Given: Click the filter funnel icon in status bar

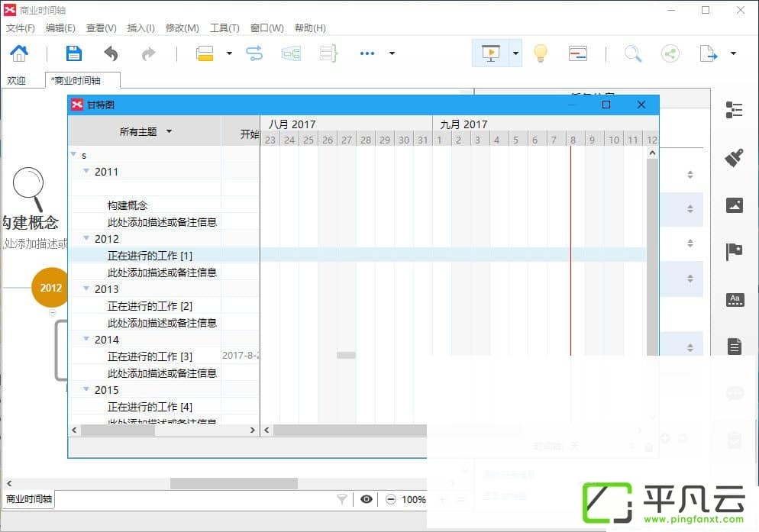Looking at the screenshot, I should tap(342, 499).
